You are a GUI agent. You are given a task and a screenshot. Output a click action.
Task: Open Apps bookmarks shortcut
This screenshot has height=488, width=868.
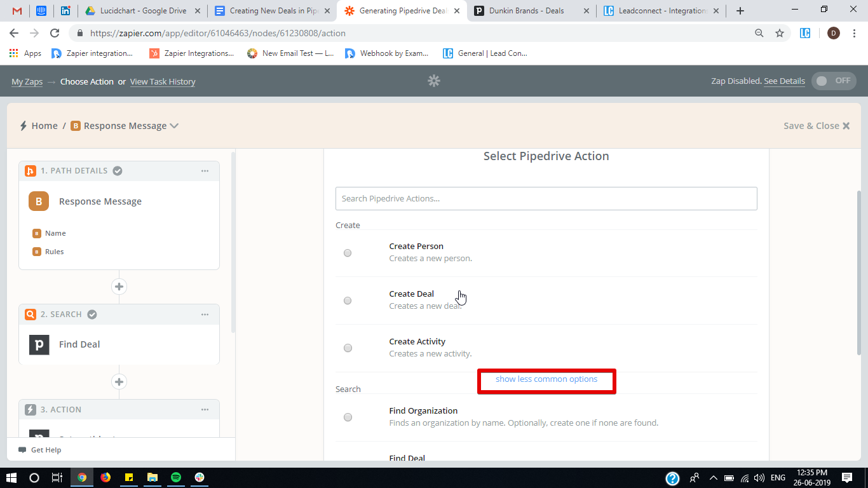click(25, 53)
